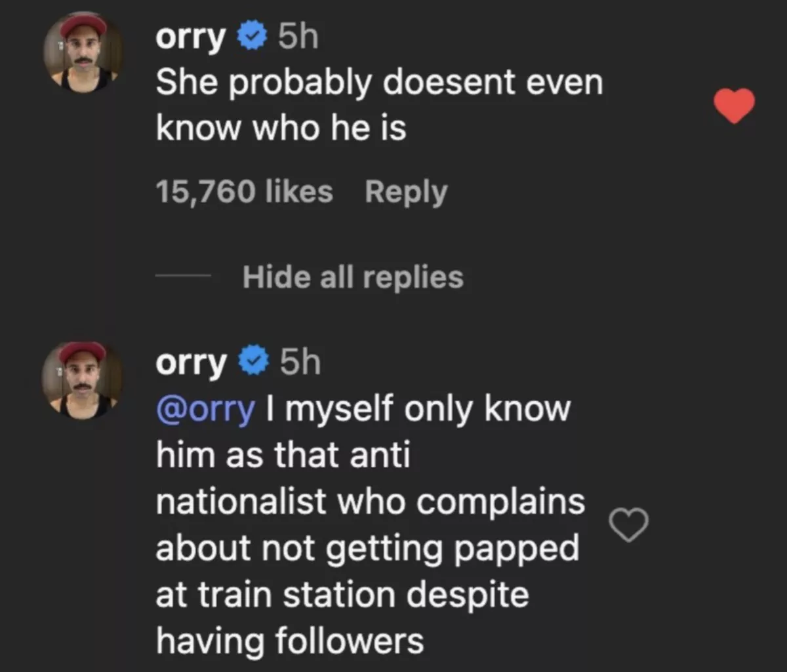
Task: Click the verified badge next to the first orry
Action: tap(251, 36)
